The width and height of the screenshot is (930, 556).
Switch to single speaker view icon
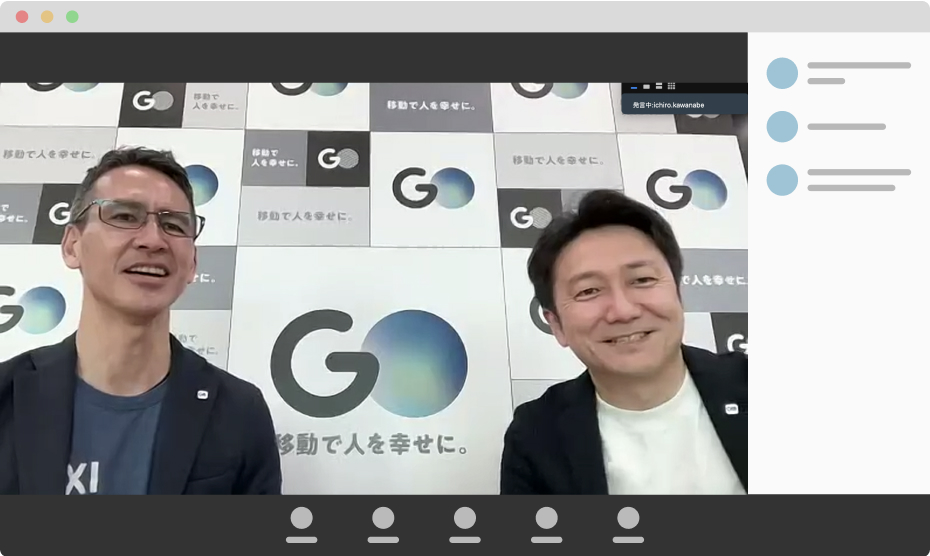[646, 87]
